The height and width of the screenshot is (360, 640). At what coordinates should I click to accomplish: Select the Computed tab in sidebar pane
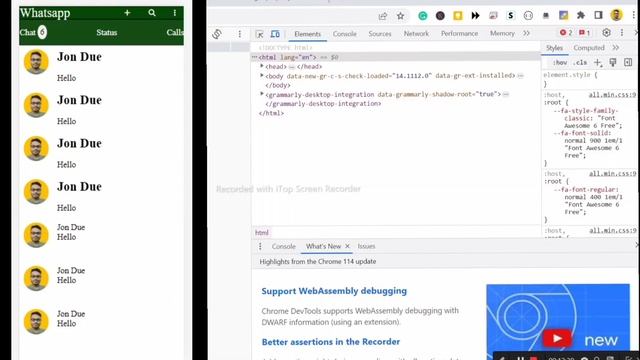[x=589, y=48]
